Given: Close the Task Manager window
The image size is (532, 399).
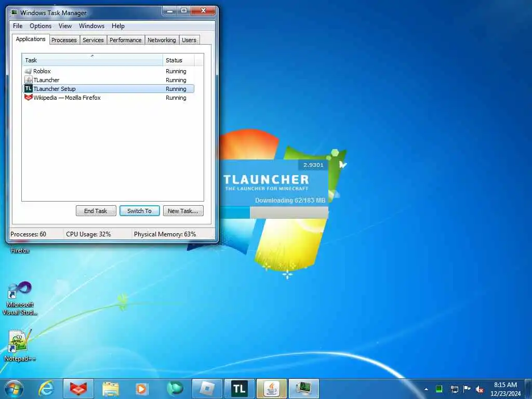Looking at the screenshot, I should (203, 11).
